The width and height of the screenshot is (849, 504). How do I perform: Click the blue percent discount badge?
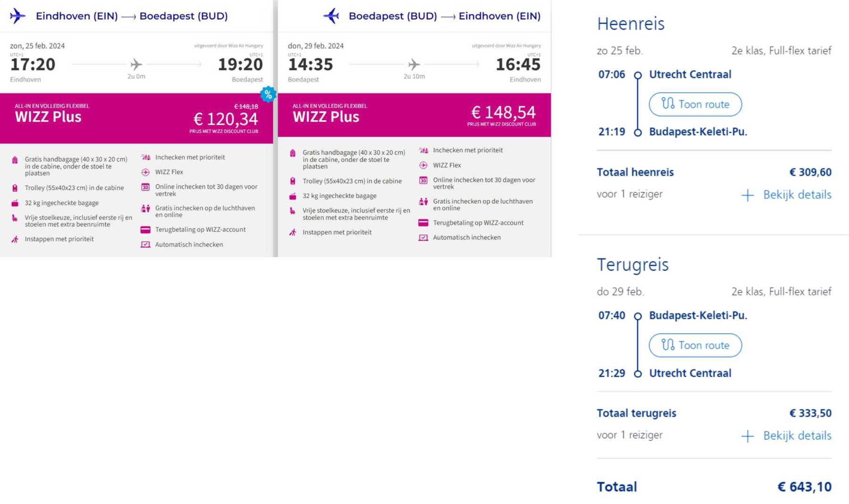tap(268, 94)
